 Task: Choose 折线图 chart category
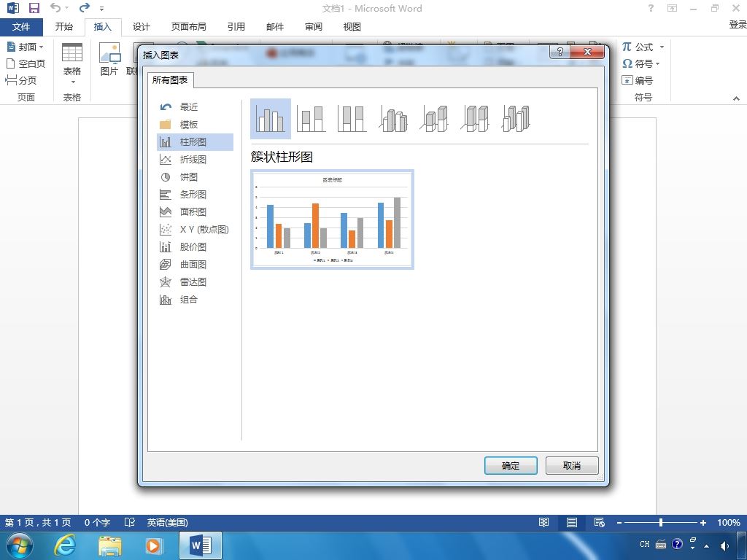tap(195, 160)
